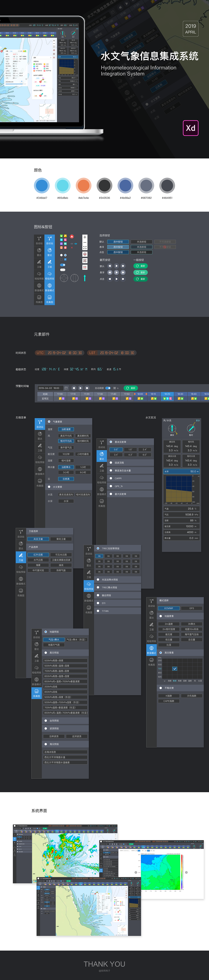Click the four-point compass star icon
Viewport: 209px width, 980px height.
coord(64,278)
